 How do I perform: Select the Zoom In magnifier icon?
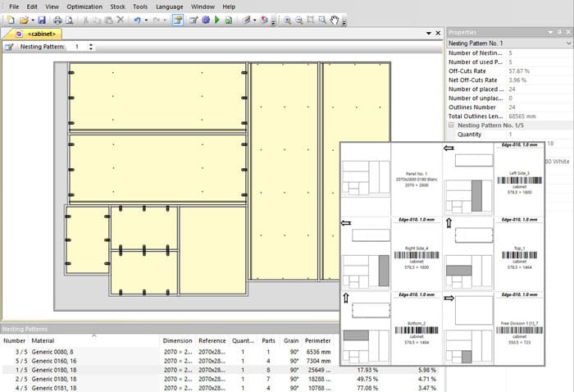pos(288,19)
